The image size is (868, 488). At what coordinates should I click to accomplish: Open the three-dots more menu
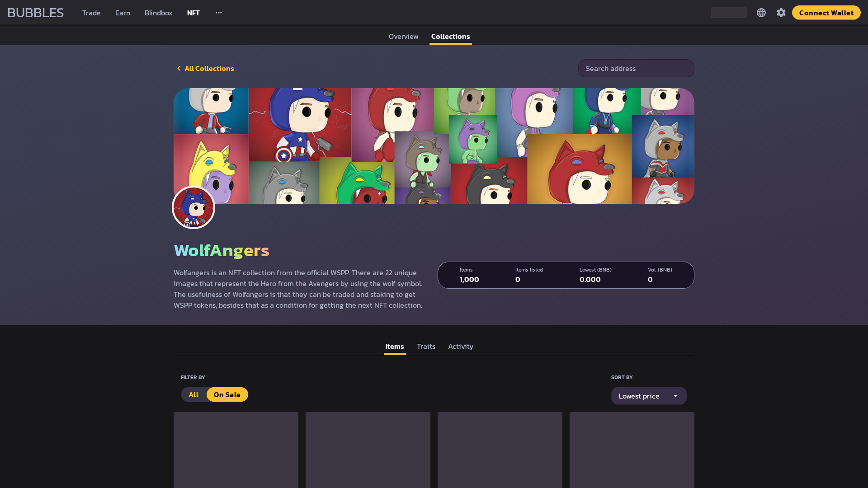click(x=219, y=13)
